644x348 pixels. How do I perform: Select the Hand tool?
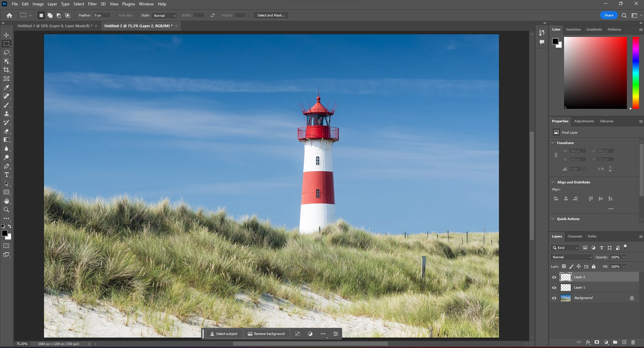point(6,201)
